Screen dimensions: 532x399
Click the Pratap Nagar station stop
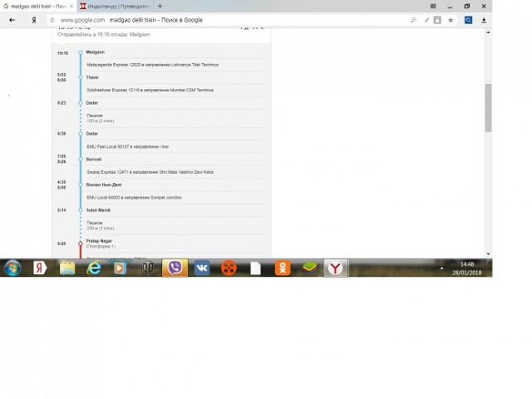pos(99,240)
